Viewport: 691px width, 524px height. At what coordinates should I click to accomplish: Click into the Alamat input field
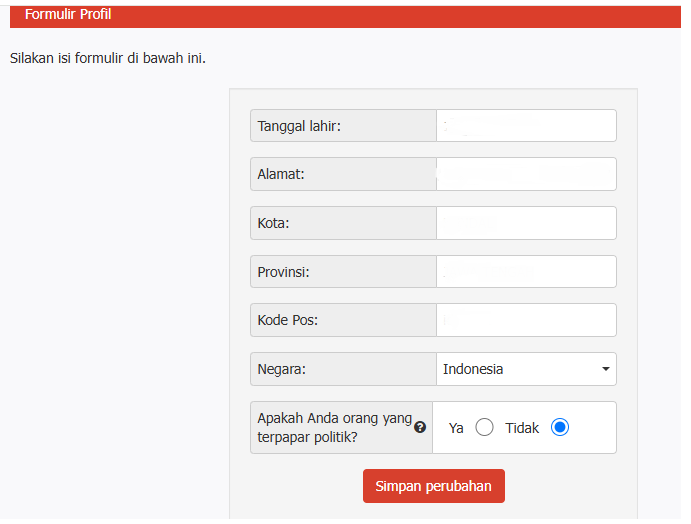point(526,174)
